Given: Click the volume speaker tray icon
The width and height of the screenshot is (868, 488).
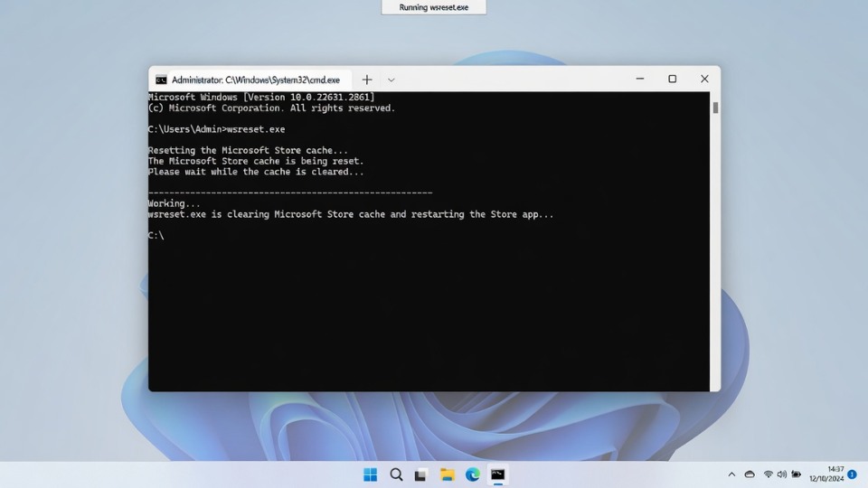Looking at the screenshot, I should pos(781,474).
